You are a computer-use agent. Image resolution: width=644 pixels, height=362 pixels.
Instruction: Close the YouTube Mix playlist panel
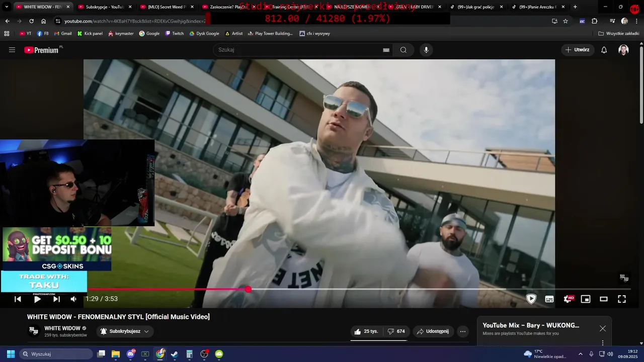pyautogui.click(x=603, y=328)
